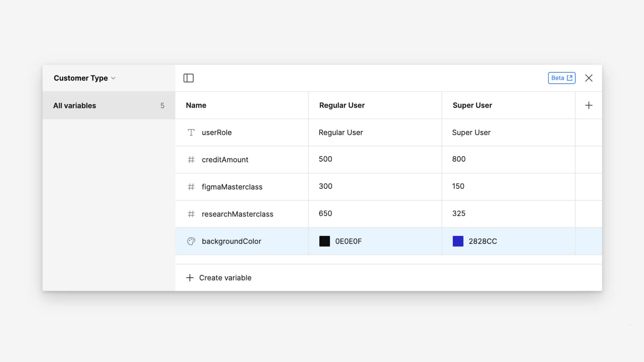Click the color palette icon beside backgroundColor
This screenshot has height=362, width=644.
point(191,241)
